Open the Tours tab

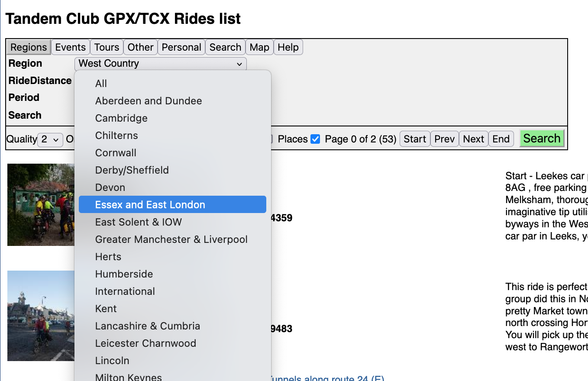[x=107, y=47]
